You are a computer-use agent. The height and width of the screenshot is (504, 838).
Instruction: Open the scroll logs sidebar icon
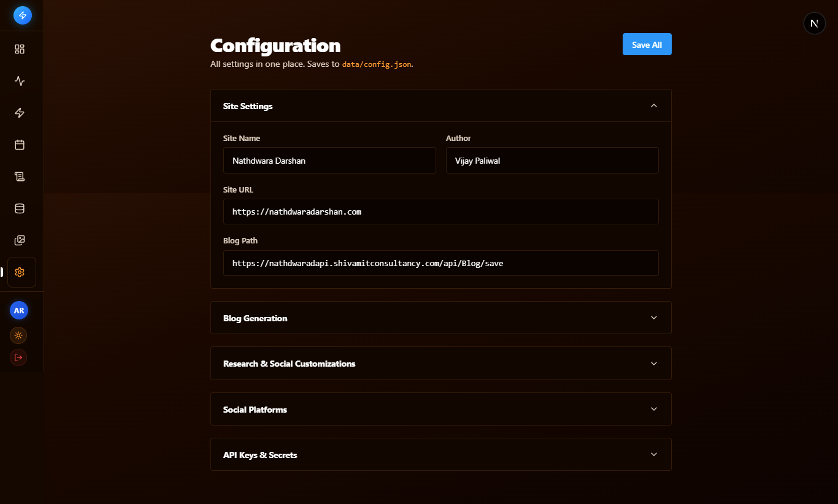tap(20, 177)
